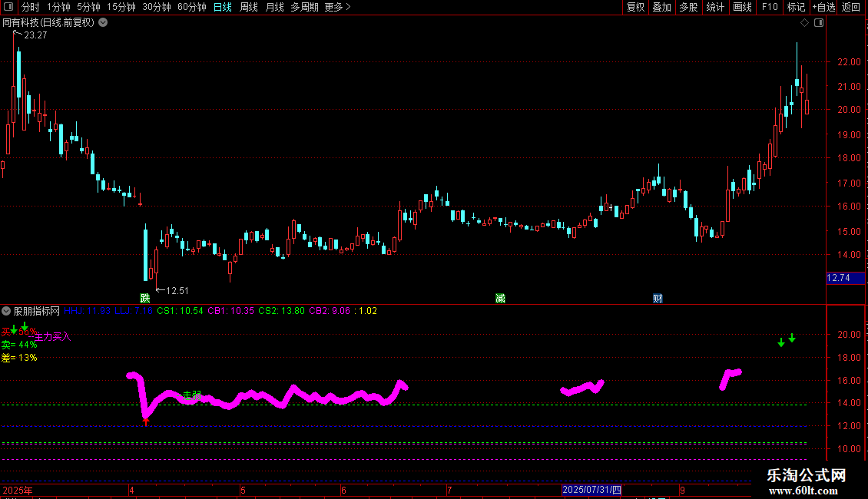Click the 23.27 high price annotation
This screenshot has width=868, height=499.
click(35, 35)
